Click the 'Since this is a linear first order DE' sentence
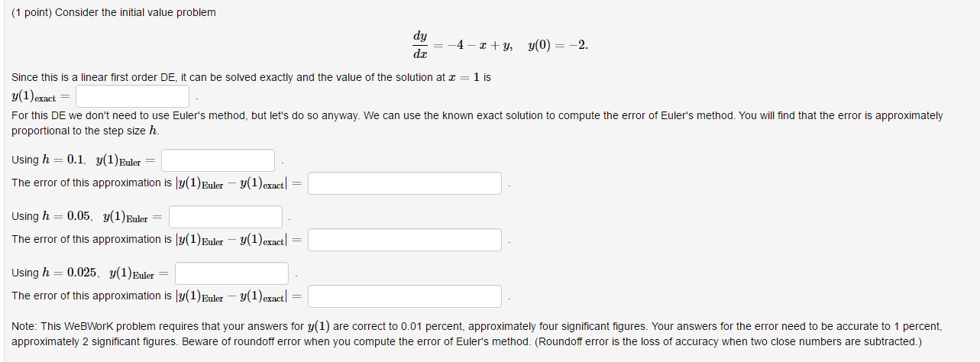Viewport: 980px width, 362px height. coord(251,77)
